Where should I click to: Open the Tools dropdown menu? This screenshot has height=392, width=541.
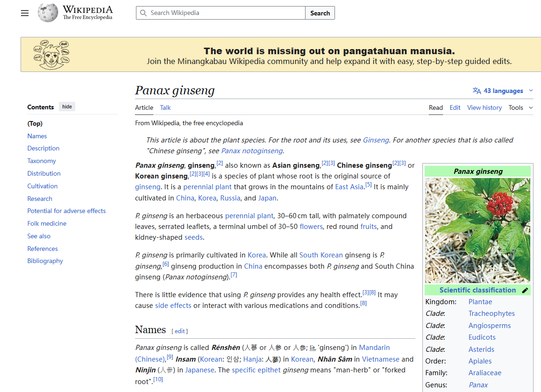click(x=520, y=107)
